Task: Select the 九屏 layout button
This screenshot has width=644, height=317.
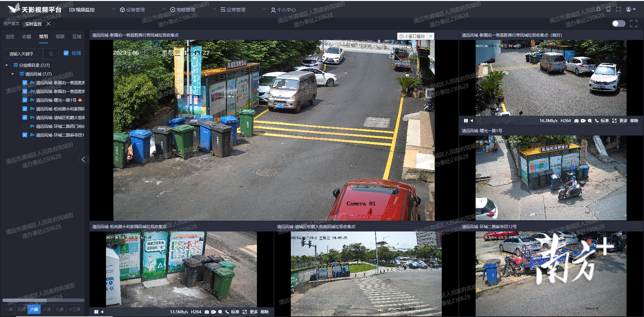Action: tap(60, 309)
